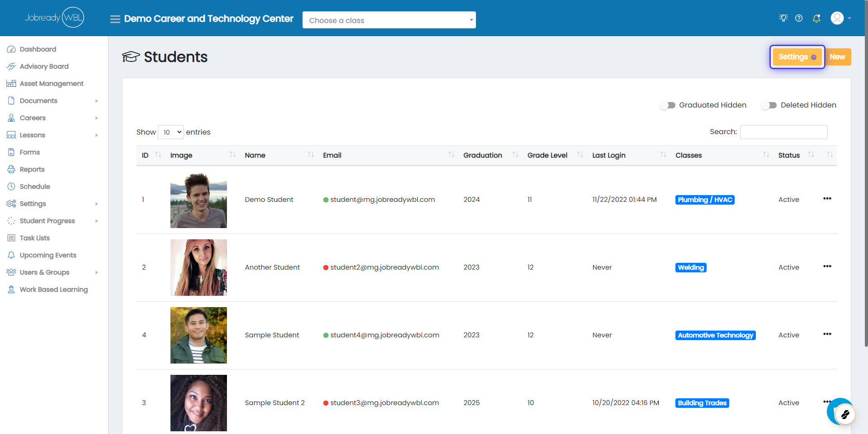Click the Jobready WBL logo
Image resolution: width=868 pixels, height=434 pixels.
click(x=54, y=18)
